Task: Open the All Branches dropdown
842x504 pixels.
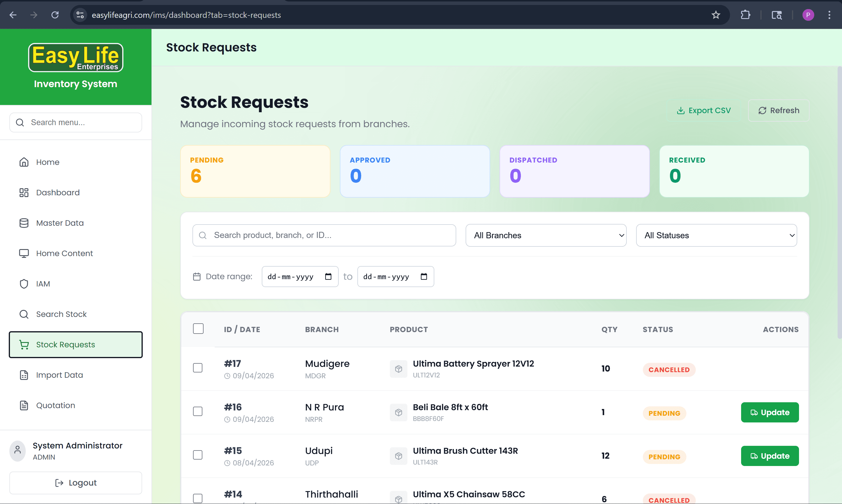Action: 545,235
